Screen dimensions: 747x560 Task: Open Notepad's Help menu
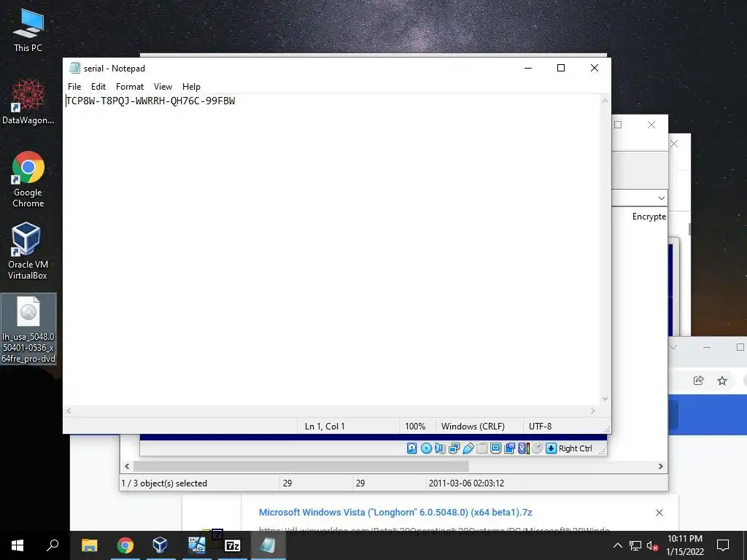191,87
